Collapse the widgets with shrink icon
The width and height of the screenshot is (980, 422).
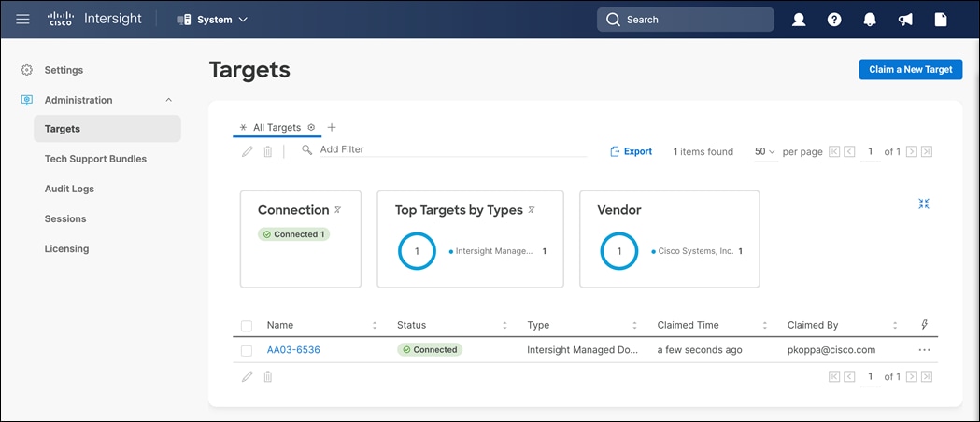(x=924, y=204)
